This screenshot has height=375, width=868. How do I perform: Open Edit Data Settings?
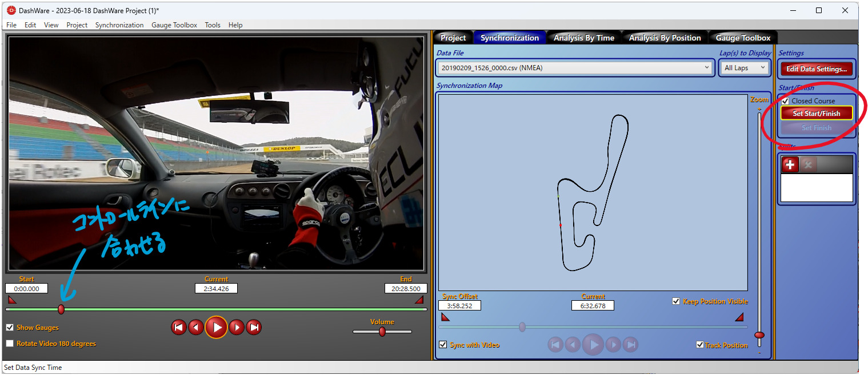click(x=816, y=69)
